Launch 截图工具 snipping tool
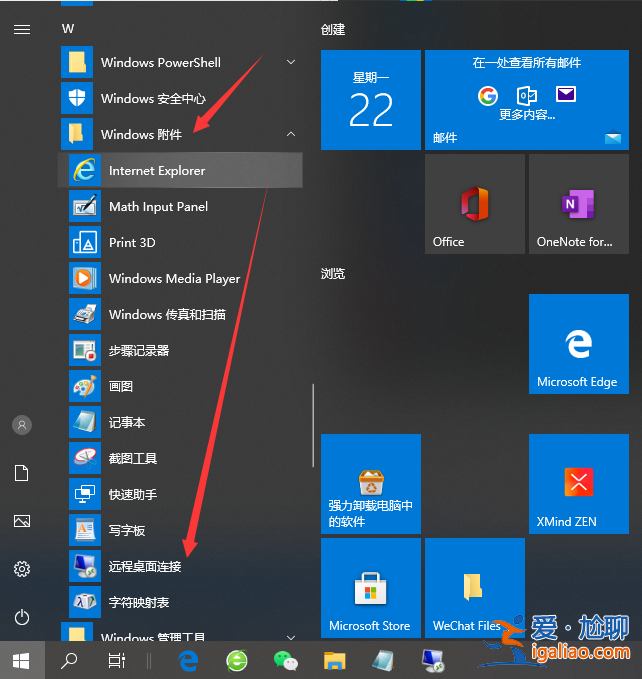Screen dimensions: 642x679 180,458
